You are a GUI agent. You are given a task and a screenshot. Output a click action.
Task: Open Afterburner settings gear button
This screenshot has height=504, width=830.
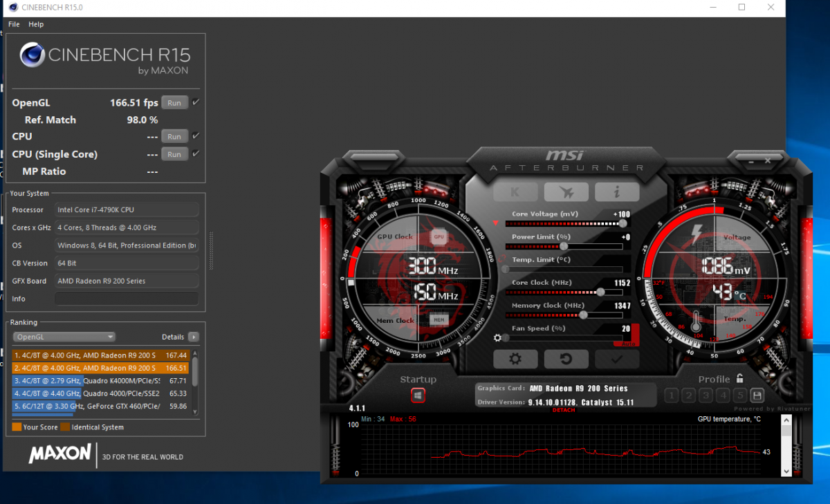coord(515,359)
